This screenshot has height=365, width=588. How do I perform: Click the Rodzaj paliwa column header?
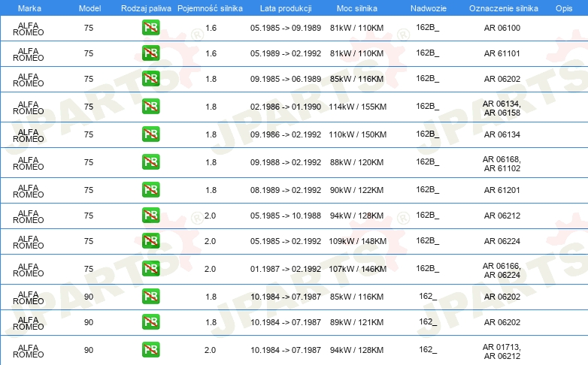[x=146, y=8]
